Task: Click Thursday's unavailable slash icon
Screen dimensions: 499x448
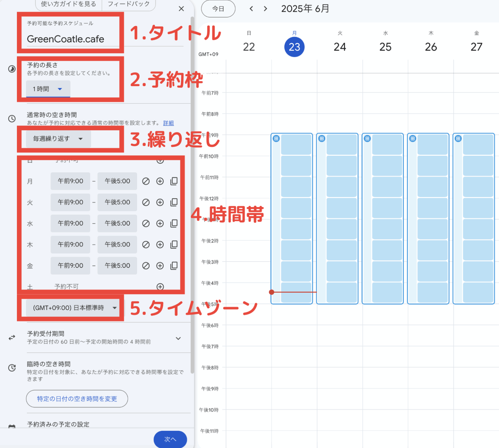Action: coord(146,244)
